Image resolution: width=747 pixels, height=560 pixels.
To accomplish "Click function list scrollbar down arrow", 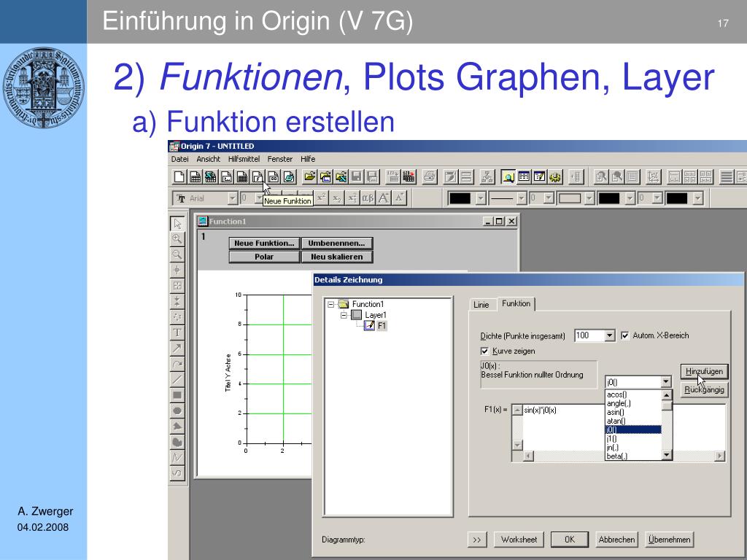I will point(667,455).
